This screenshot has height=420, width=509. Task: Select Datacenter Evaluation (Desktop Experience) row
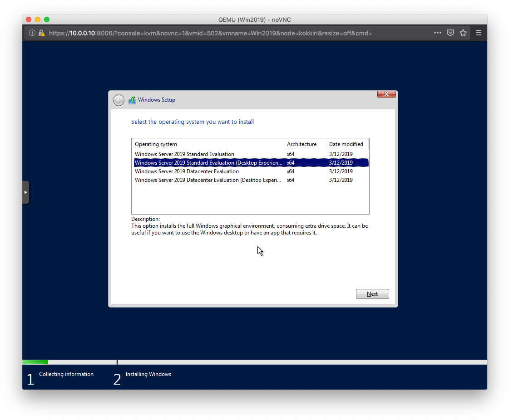coord(251,180)
